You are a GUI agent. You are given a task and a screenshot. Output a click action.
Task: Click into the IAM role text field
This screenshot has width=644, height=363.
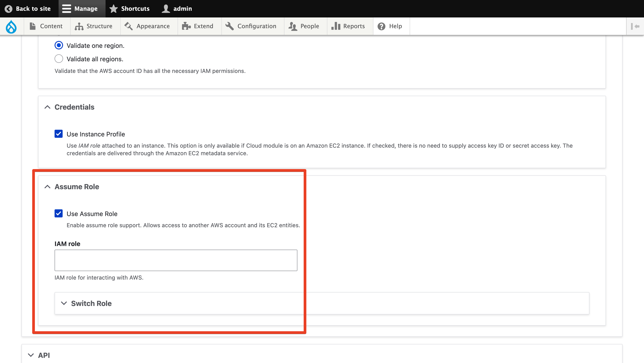point(176,260)
